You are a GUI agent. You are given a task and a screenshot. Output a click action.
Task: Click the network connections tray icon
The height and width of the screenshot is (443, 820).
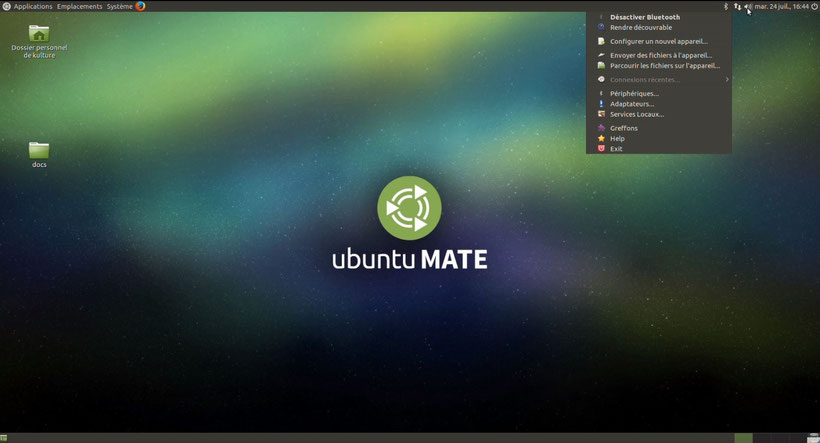click(x=737, y=6)
